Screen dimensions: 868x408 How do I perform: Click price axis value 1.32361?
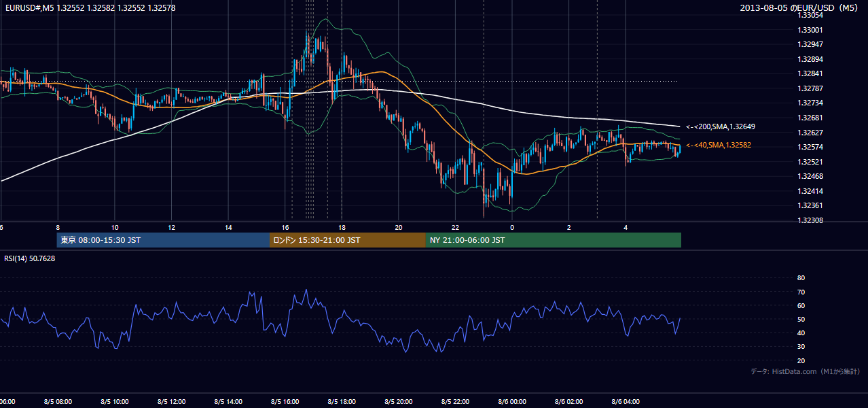810,205
